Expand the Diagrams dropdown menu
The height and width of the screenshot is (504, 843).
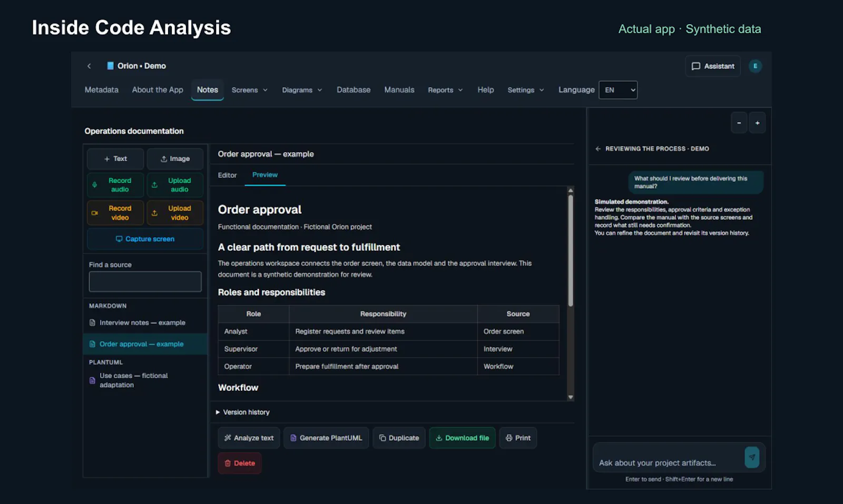click(302, 90)
